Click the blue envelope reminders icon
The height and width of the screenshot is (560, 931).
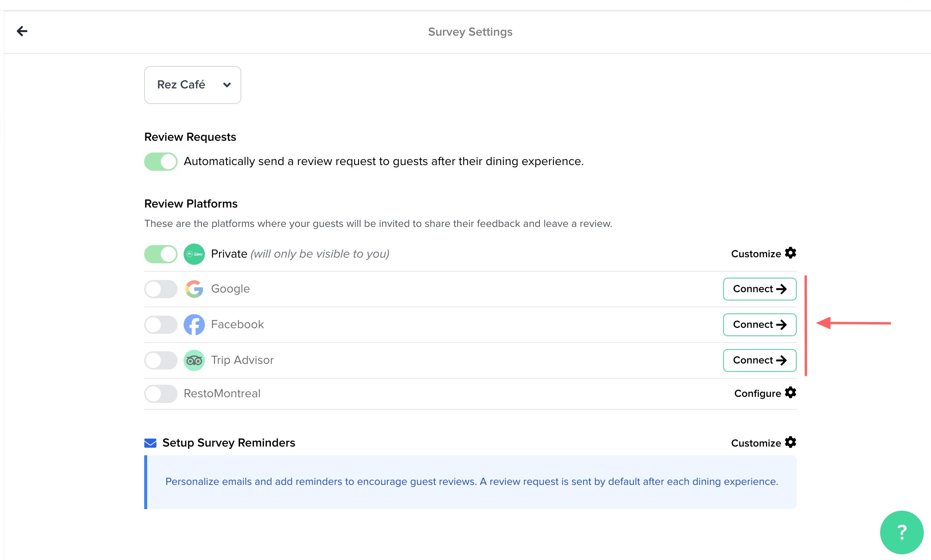150,443
